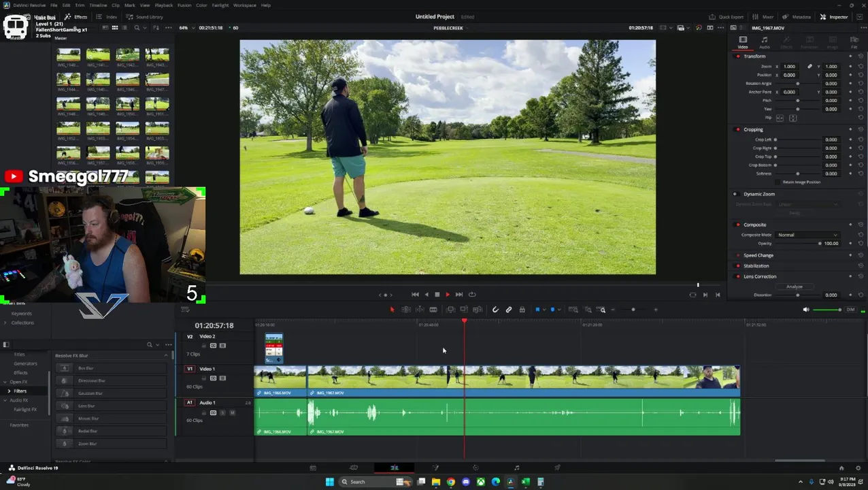Expand the Filters tree item
Image resolution: width=868 pixels, height=490 pixels.
(x=9, y=391)
